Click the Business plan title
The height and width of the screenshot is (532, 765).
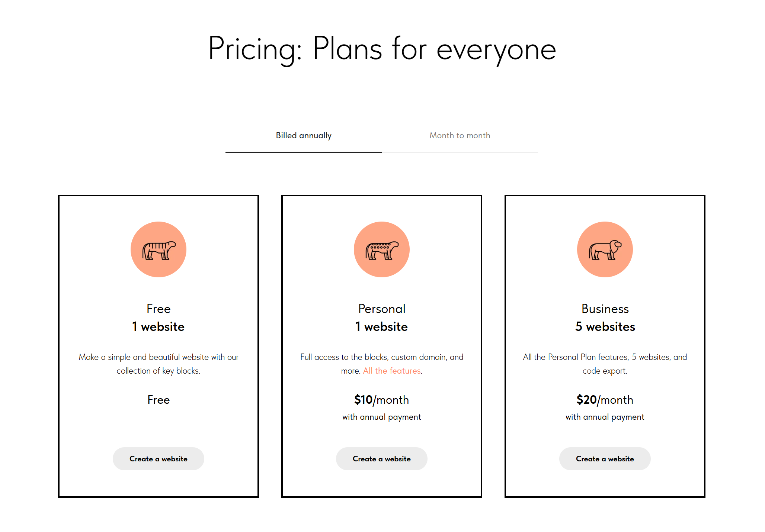605,309
